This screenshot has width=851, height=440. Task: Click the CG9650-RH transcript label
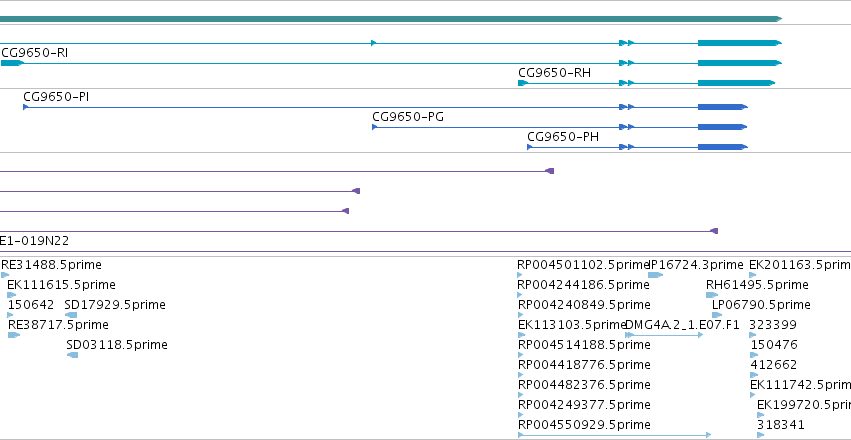(554, 73)
